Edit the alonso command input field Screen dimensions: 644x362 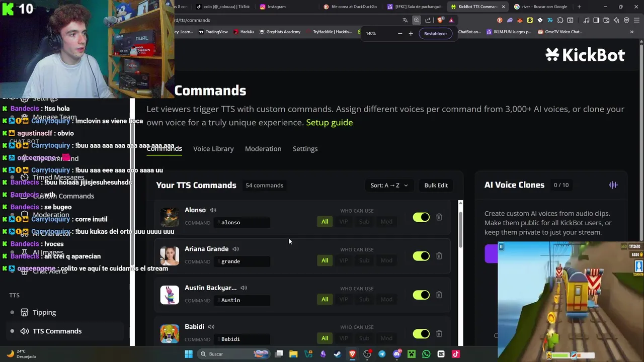tap(243, 222)
